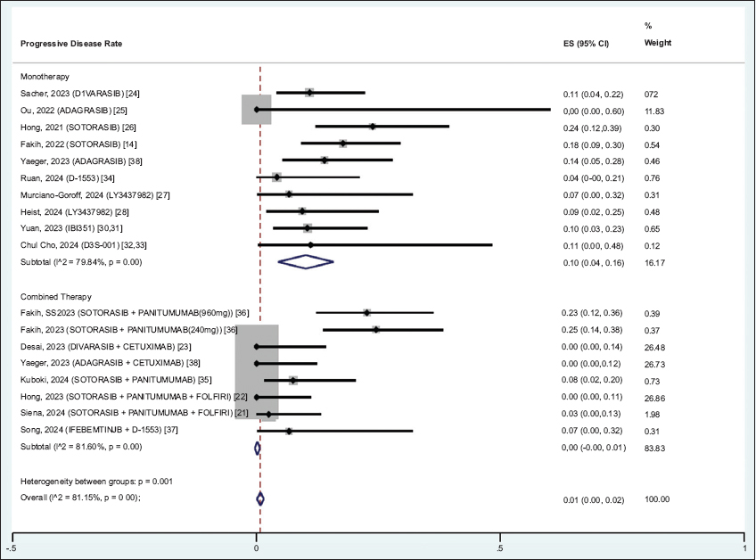Click the gray weight box for Ou, 2022
756x560 pixels.
click(256, 110)
